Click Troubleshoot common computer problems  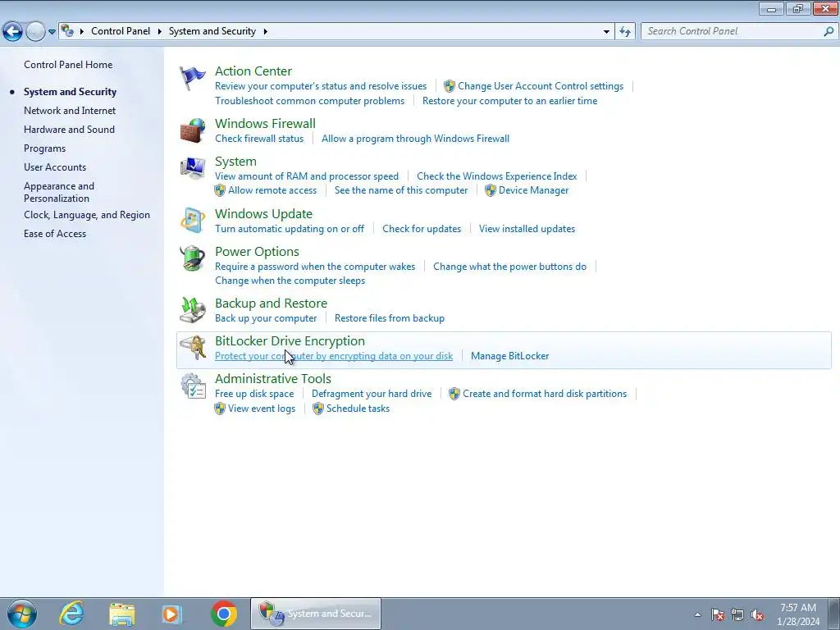pyautogui.click(x=309, y=101)
